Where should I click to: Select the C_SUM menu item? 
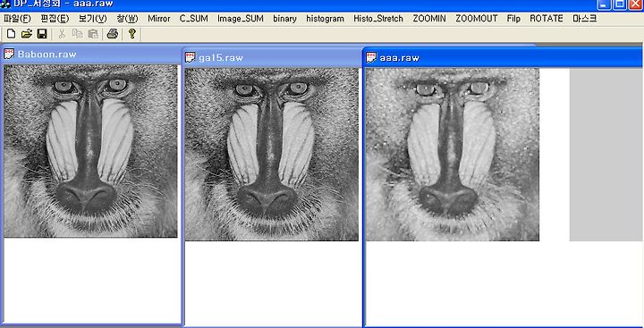pyautogui.click(x=194, y=19)
